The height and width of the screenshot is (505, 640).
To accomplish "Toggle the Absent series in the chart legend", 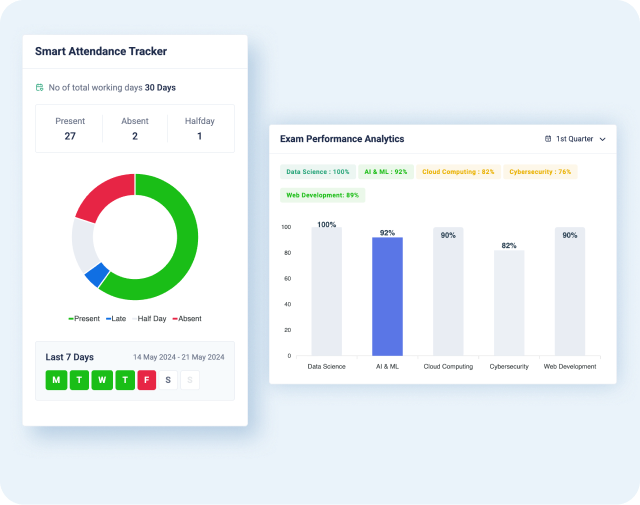I will (186, 319).
